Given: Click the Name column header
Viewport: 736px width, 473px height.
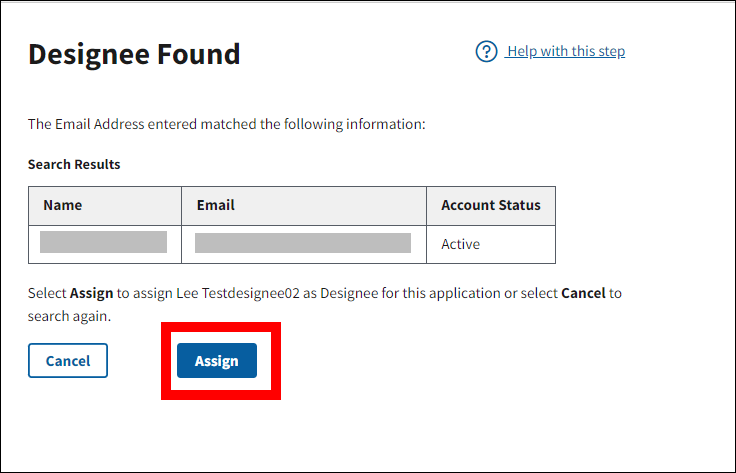Looking at the screenshot, I should click(x=63, y=205).
